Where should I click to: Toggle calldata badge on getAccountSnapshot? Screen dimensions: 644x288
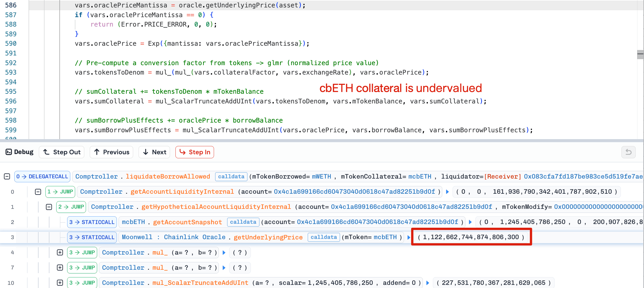click(x=243, y=222)
